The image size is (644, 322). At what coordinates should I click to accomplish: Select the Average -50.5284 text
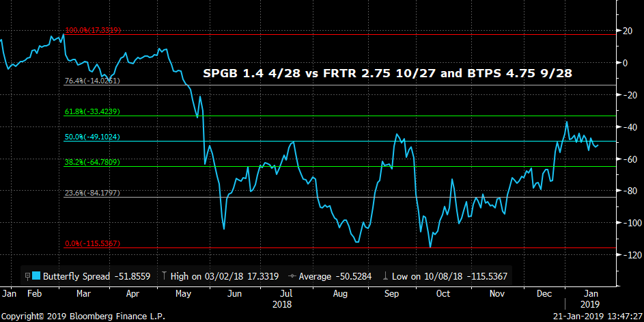[x=335, y=276]
